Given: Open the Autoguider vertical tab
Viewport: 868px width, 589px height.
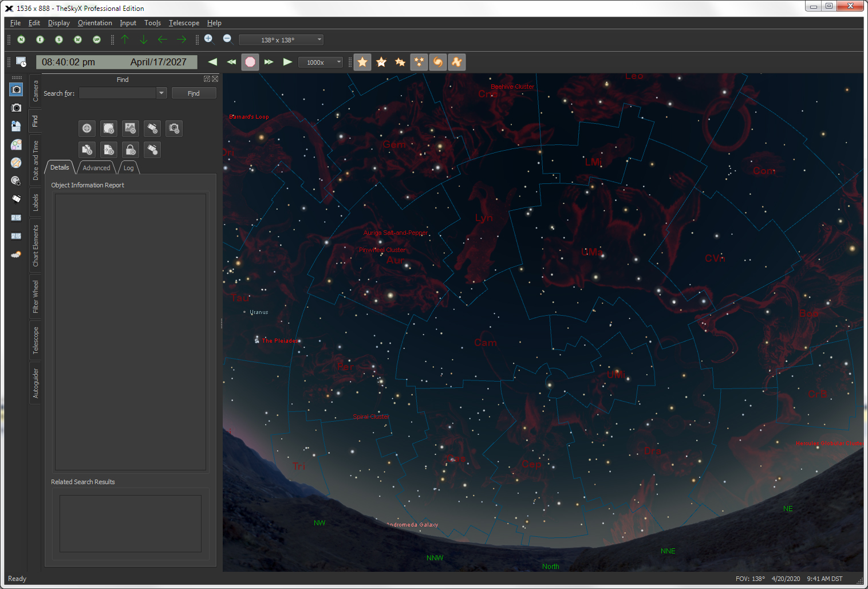Looking at the screenshot, I should [35, 383].
